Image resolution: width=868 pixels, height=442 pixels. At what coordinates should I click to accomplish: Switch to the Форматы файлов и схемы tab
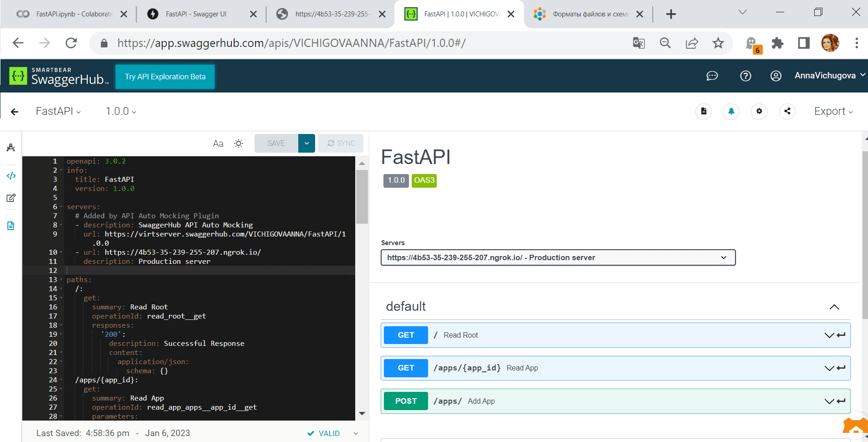589,14
